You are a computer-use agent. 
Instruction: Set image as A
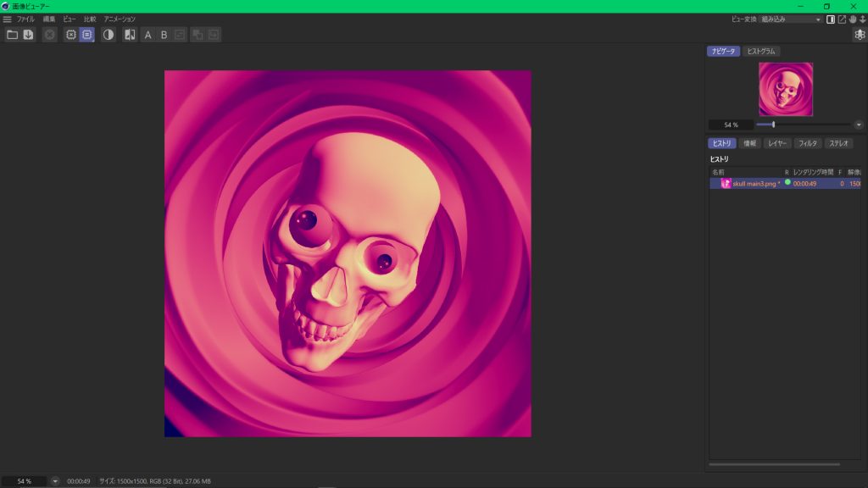tap(147, 35)
